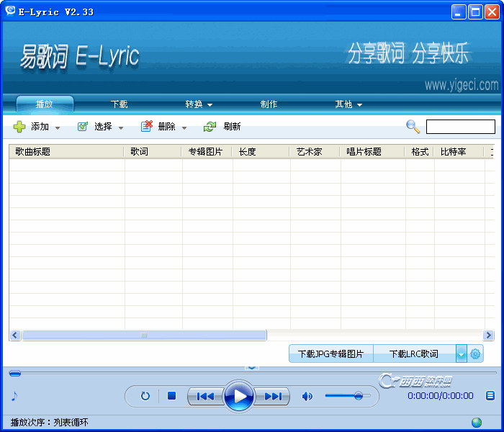Viewport: 504px width, 432px height.
Task: Sort by 格式 column header
Action: coord(420,151)
